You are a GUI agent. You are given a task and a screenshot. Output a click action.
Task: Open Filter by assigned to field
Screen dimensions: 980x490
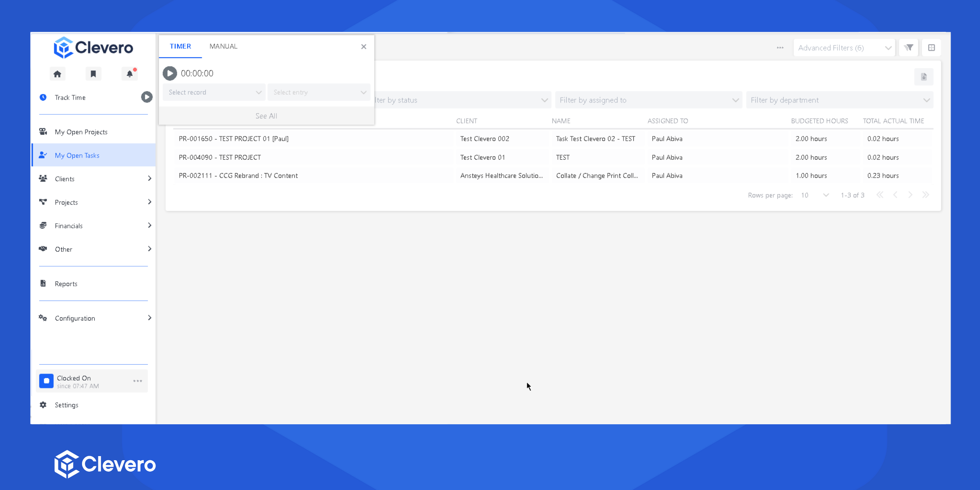coord(648,100)
